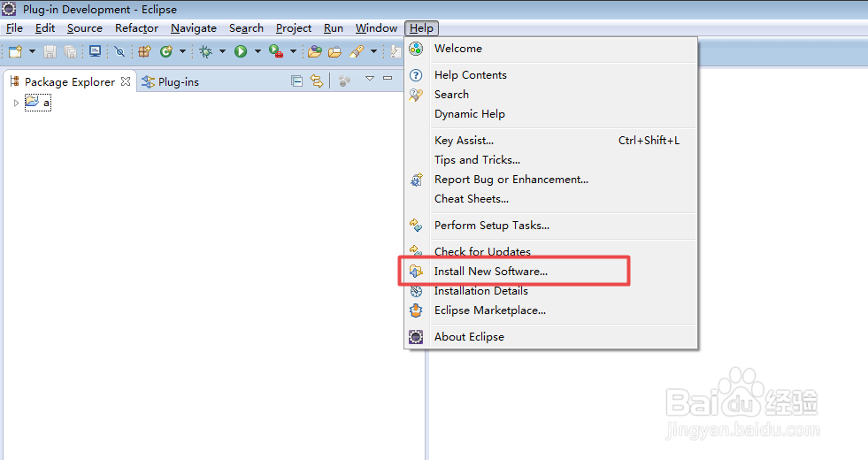Click the Open Console monitor icon

tap(96, 51)
